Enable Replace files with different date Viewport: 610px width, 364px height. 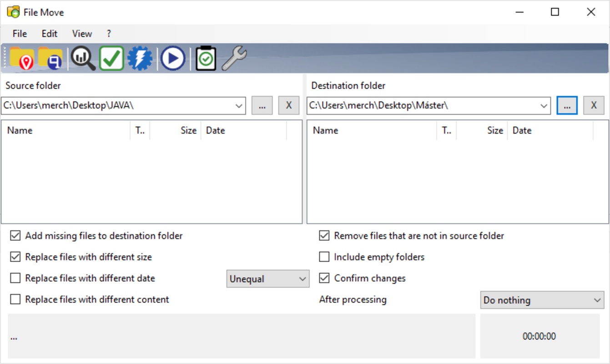pos(15,278)
